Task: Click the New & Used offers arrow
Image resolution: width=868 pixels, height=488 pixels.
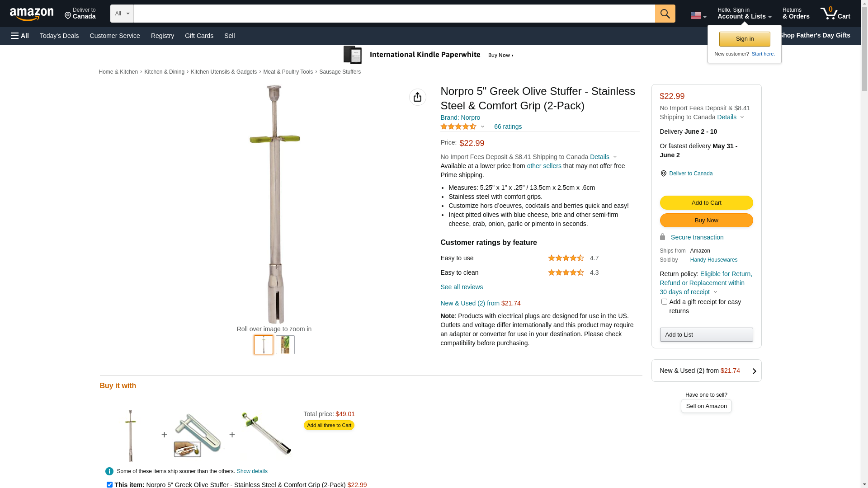Action: [x=754, y=371]
